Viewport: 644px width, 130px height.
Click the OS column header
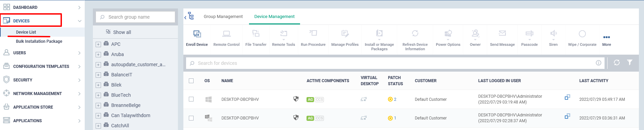(x=207, y=81)
